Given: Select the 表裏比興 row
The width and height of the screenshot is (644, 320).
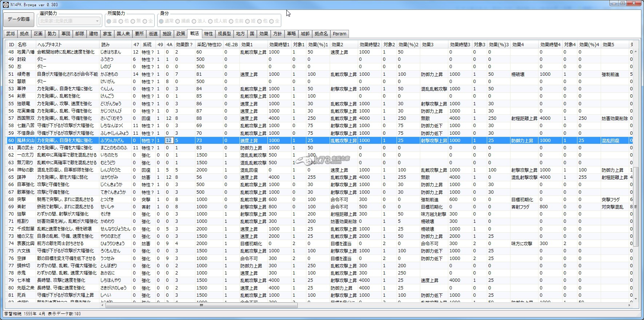Looking at the screenshot, I should [320, 244].
